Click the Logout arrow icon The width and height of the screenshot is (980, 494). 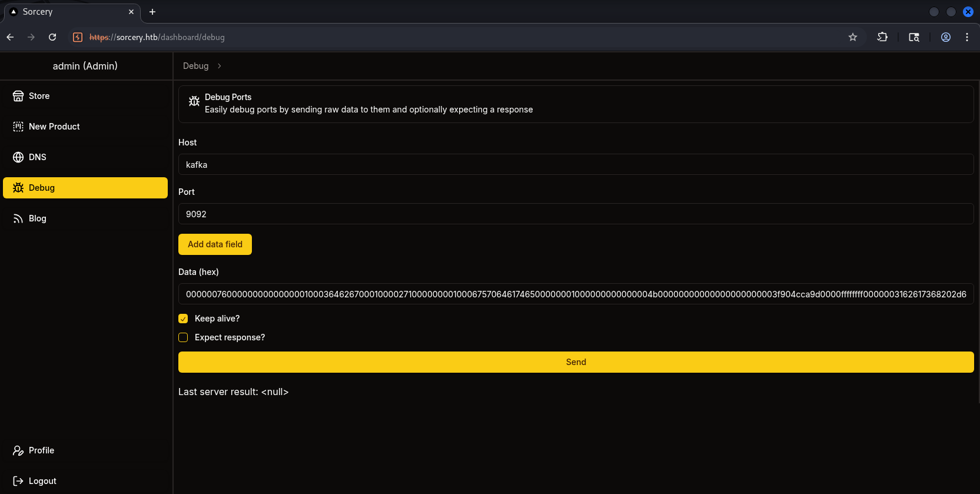[18, 481]
